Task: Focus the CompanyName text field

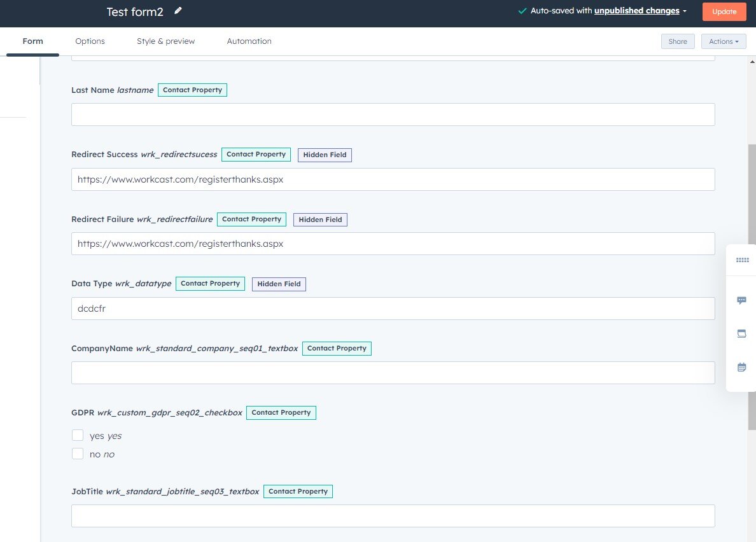Action: [x=393, y=373]
